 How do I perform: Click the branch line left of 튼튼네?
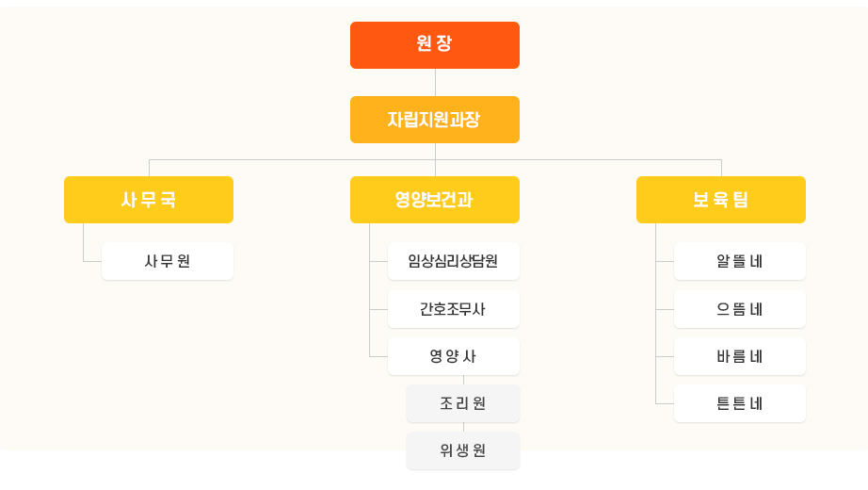pos(665,403)
